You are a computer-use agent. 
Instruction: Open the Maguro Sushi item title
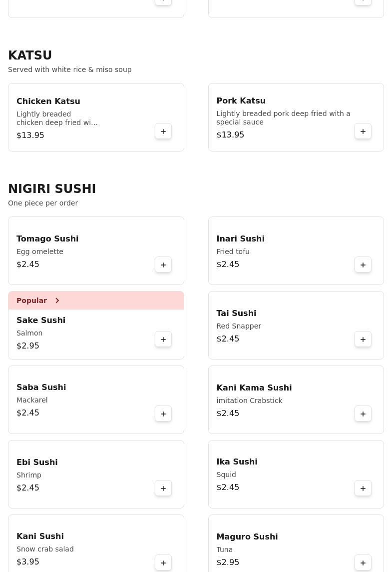(x=247, y=536)
